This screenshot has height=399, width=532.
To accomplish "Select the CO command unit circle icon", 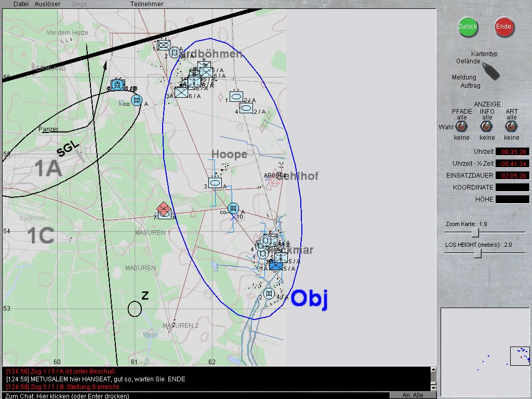I will (233, 209).
